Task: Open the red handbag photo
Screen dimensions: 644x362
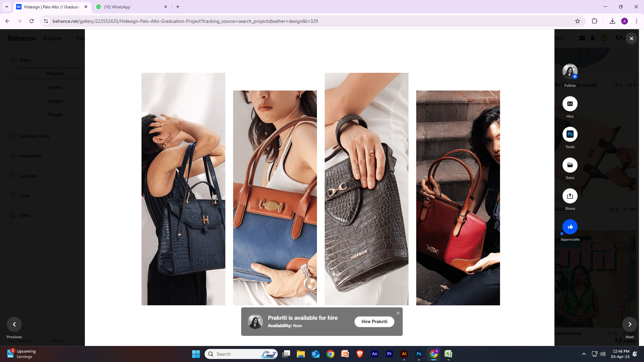Action: 458,198
